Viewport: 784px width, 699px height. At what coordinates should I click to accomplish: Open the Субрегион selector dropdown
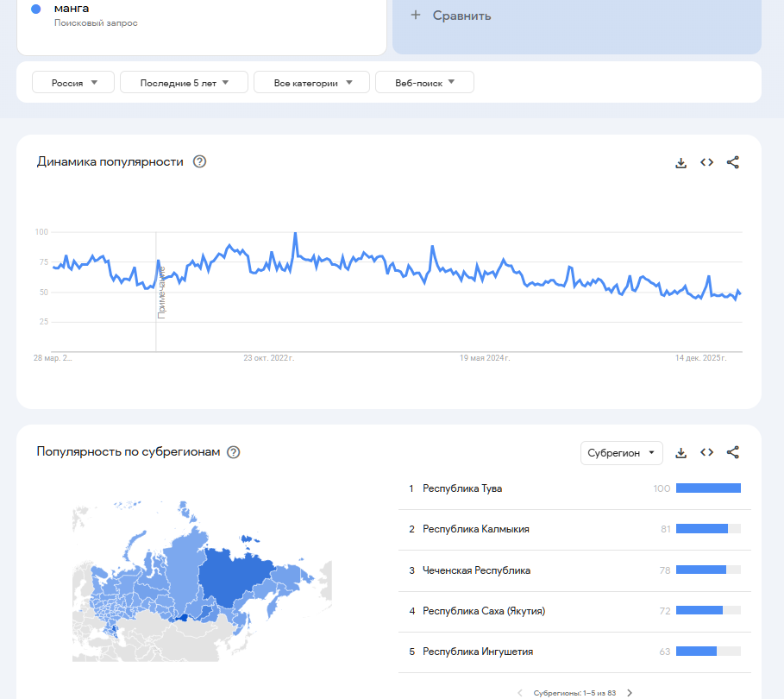(621, 452)
